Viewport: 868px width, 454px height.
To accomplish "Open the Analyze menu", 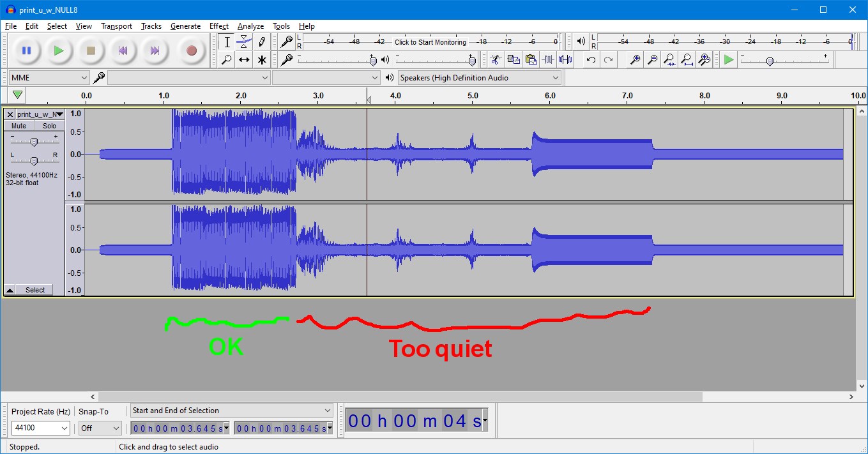I will click(250, 26).
